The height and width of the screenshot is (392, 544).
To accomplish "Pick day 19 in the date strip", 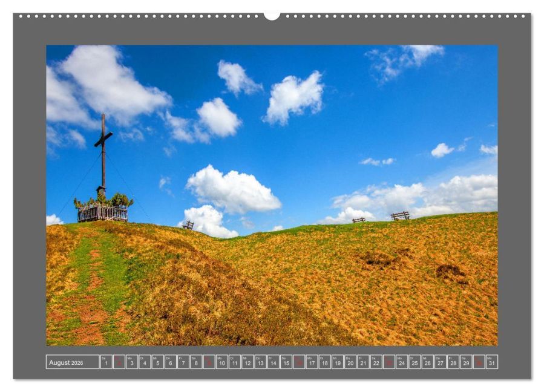I will 337,362.
